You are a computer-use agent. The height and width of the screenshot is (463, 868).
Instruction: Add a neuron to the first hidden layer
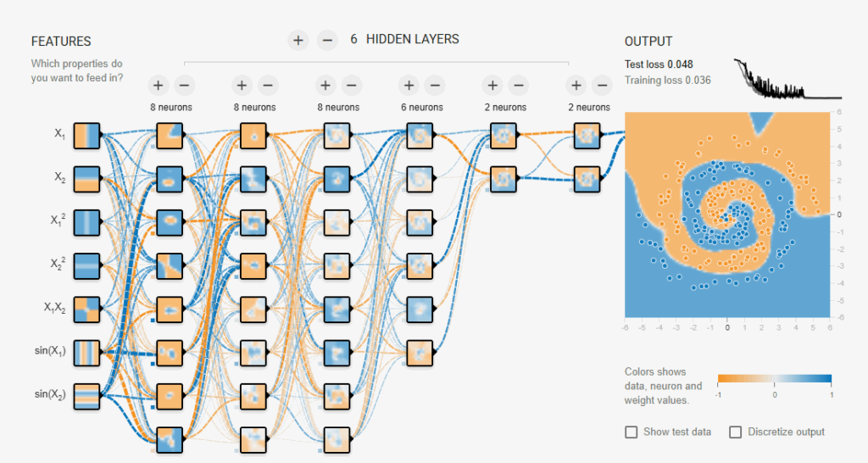[x=159, y=86]
